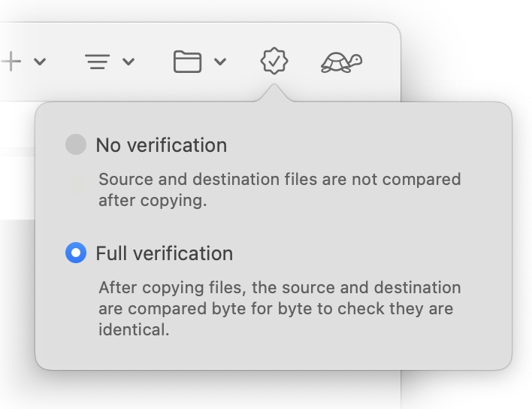Click the plus add icon
The height and width of the screenshot is (409, 532).
[11, 62]
